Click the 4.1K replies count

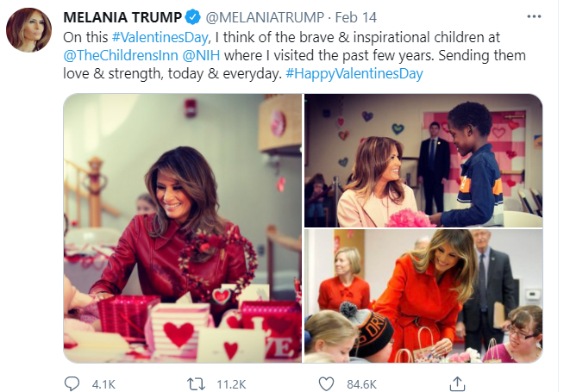(x=103, y=380)
